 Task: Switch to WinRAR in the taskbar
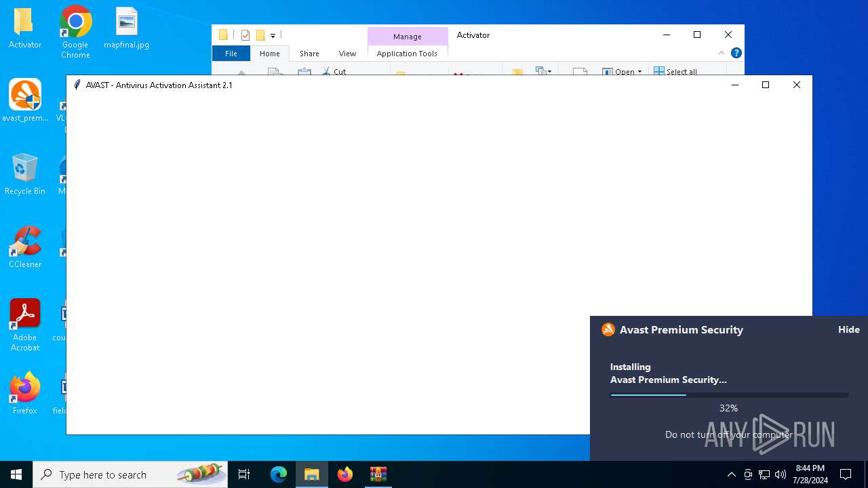[378, 474]
